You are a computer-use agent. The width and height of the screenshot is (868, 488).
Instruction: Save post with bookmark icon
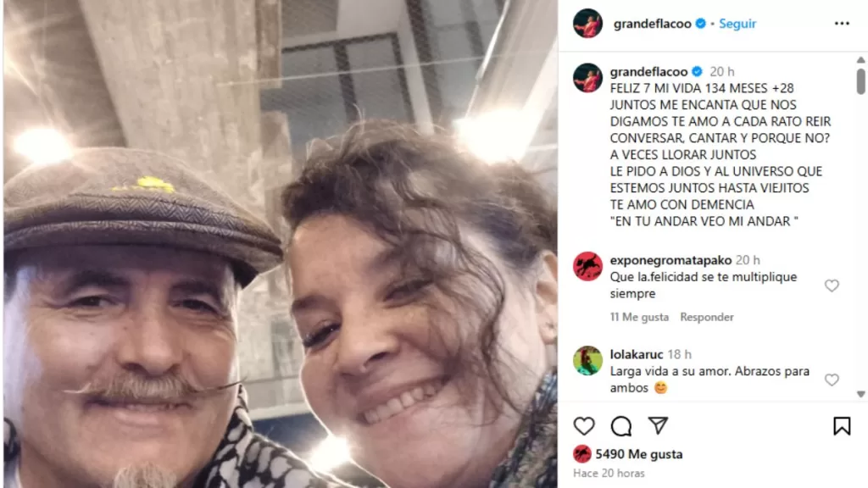point(842,426)
